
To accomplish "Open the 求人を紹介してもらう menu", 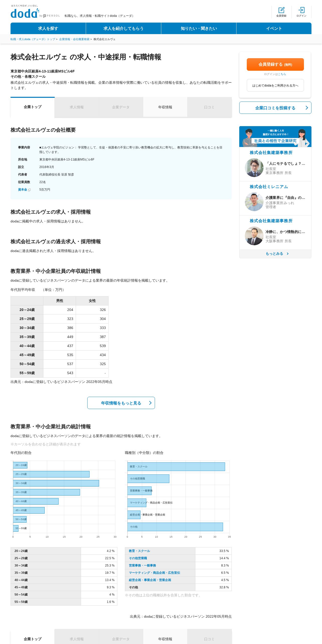I will pos(123,28).
